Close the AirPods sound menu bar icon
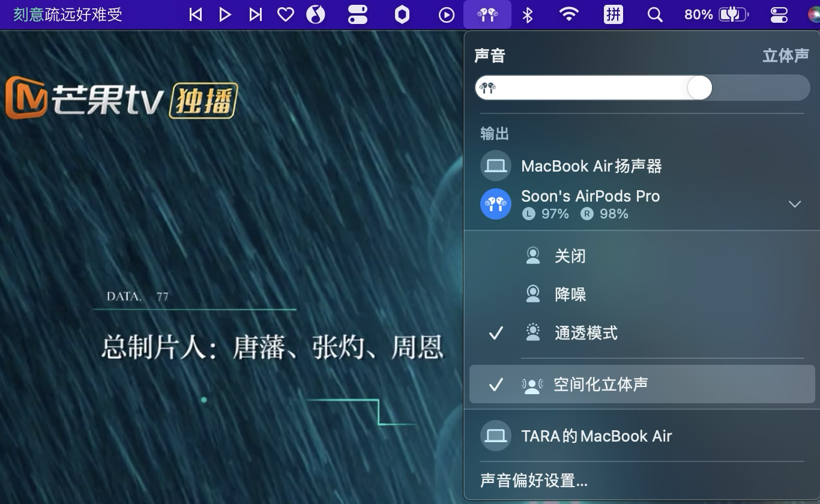820x504 pixels. point(487,14)
